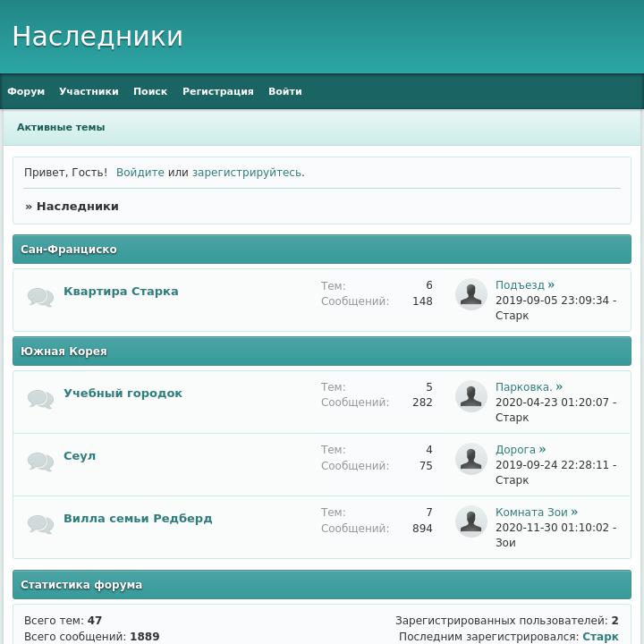Click the Войдите login link
Screen dimensions: 644x644
pos(140,173)
